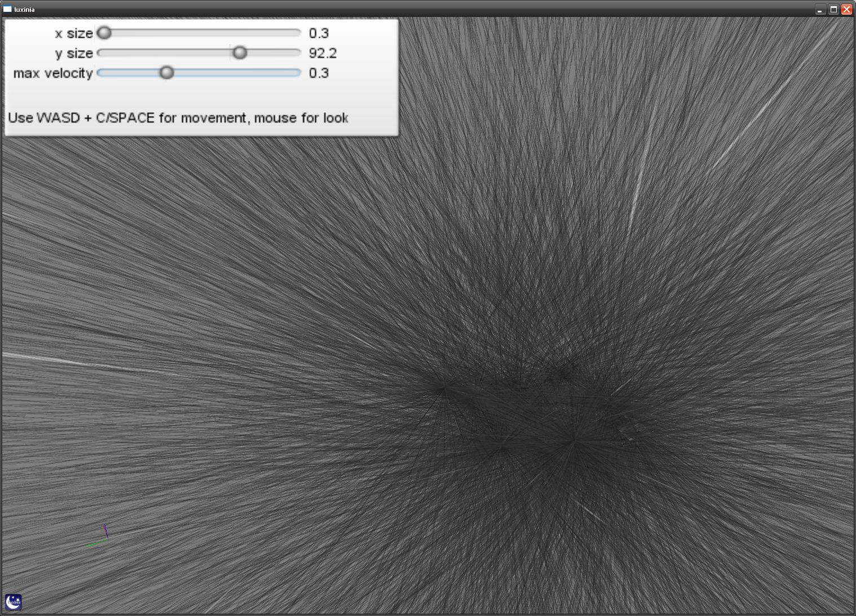Click the max velocity slider handle

click(166, 73)
